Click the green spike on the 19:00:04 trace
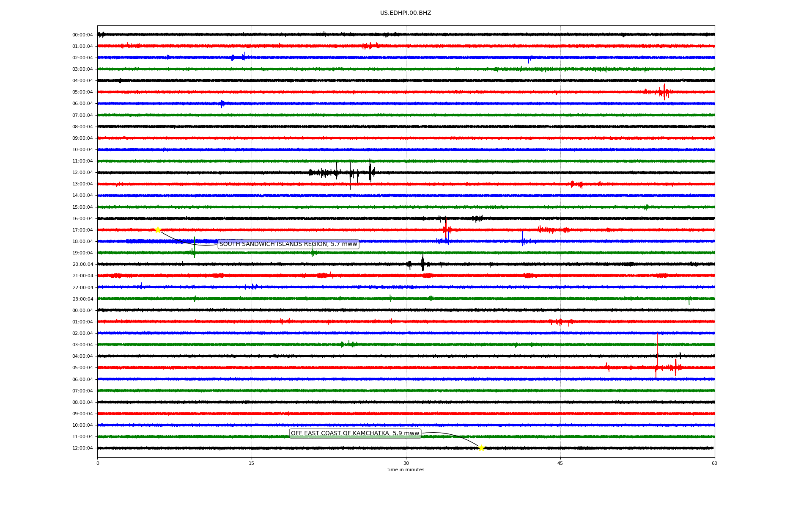 coord(195,249)
